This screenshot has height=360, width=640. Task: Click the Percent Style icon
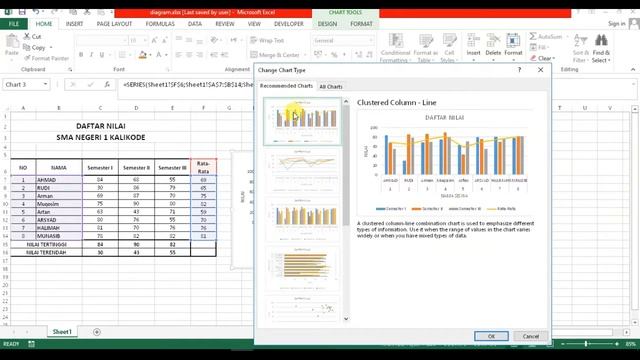tap(334, 55)
